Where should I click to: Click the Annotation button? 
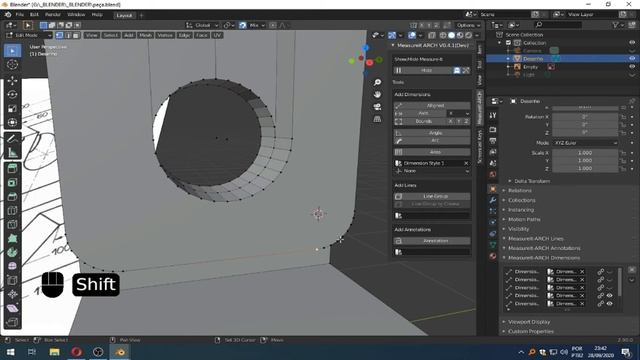tap(432, 241)
